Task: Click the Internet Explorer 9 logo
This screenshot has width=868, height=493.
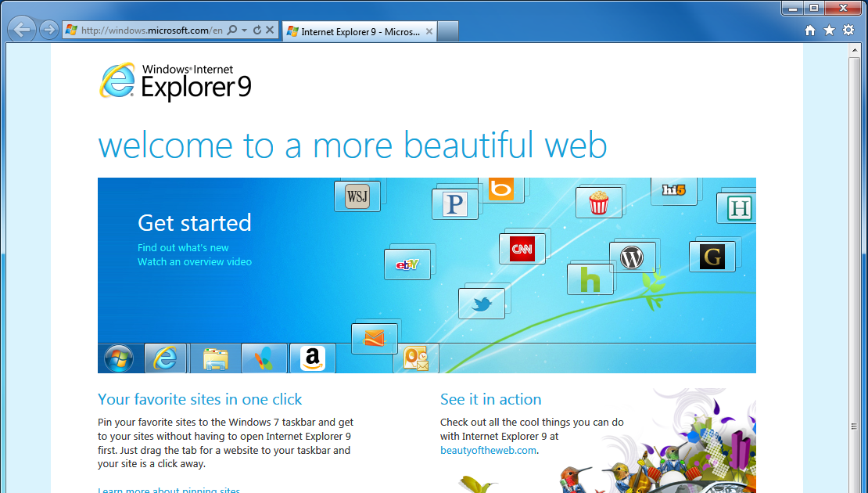Action: click(x=175, y=82)
